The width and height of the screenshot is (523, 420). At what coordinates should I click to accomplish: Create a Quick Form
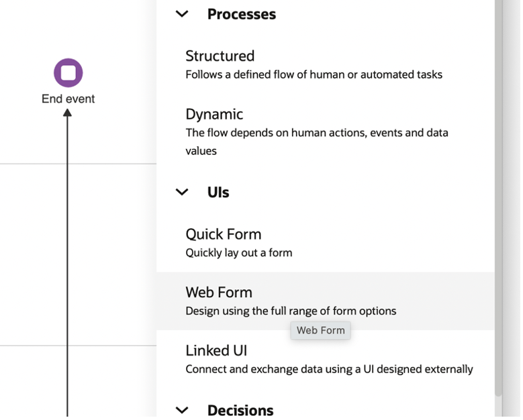tap(223, 234)
